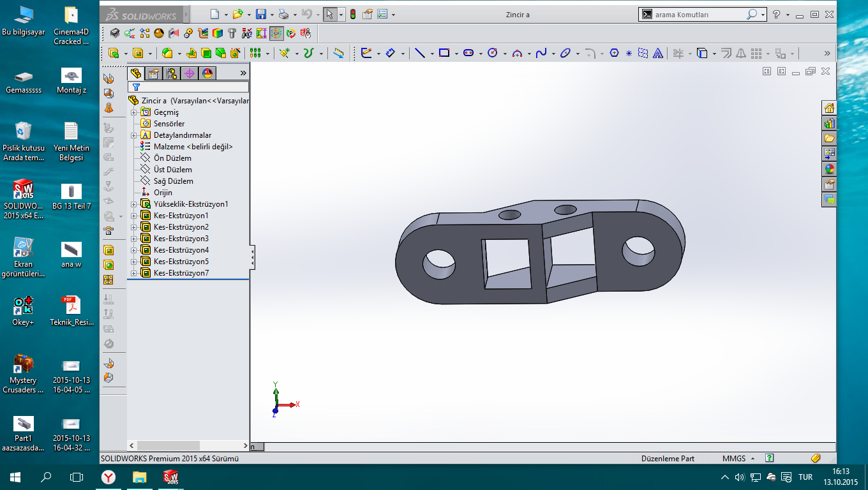This screenshot has height=490, width=868.
Task: Select the sketch Text tool
Action: (x=659, y=54)
